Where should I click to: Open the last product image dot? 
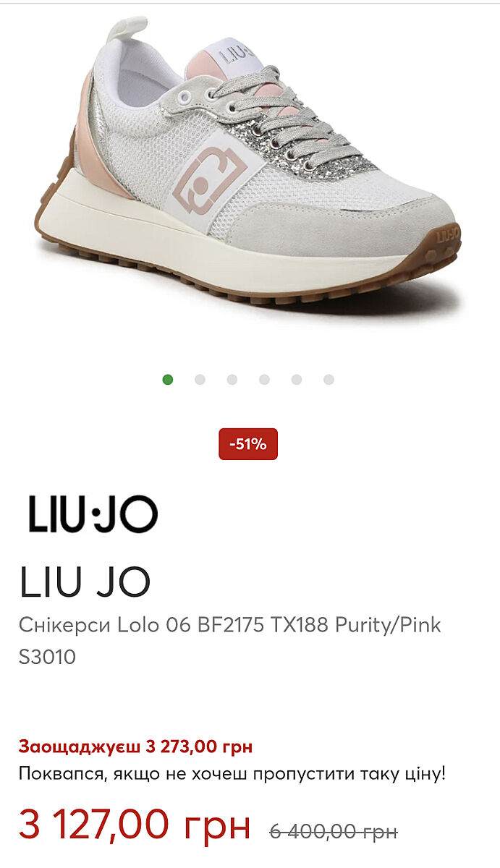click(329, 380)
